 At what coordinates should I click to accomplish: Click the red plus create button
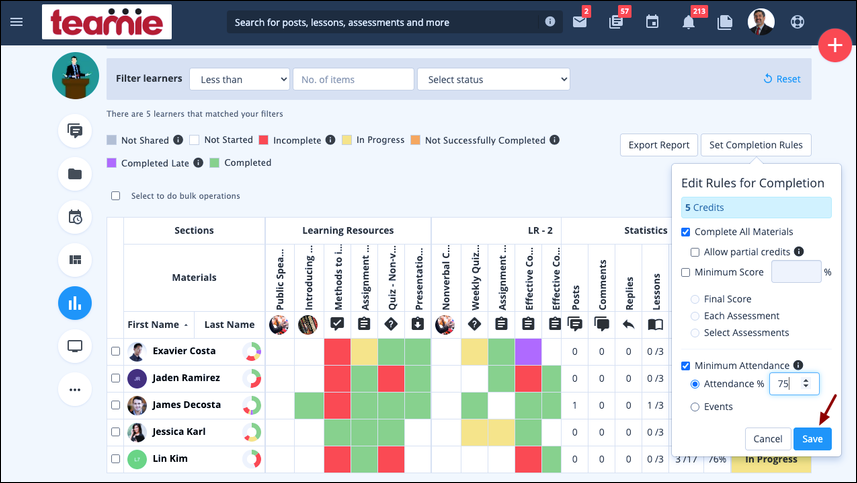pyautogui.click(x=835, y=45)
